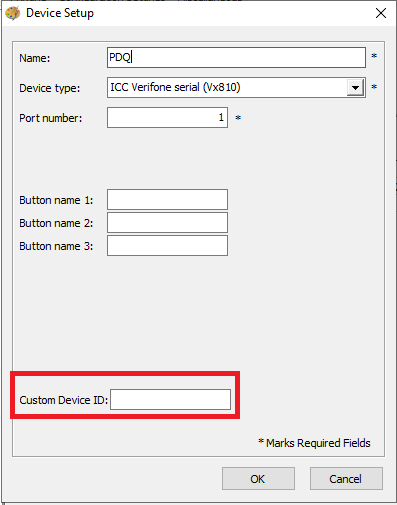397x505 pixels.
Task: Focus the Custom Device ID text box
Action: pyautogui.click(x=170, y=399)
